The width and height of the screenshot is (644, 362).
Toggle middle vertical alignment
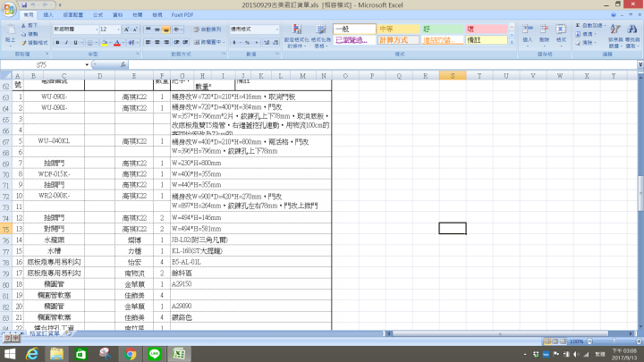point(157,29)
